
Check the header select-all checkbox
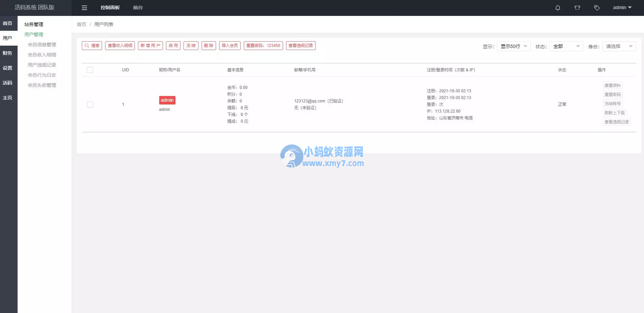click(90, 70)
